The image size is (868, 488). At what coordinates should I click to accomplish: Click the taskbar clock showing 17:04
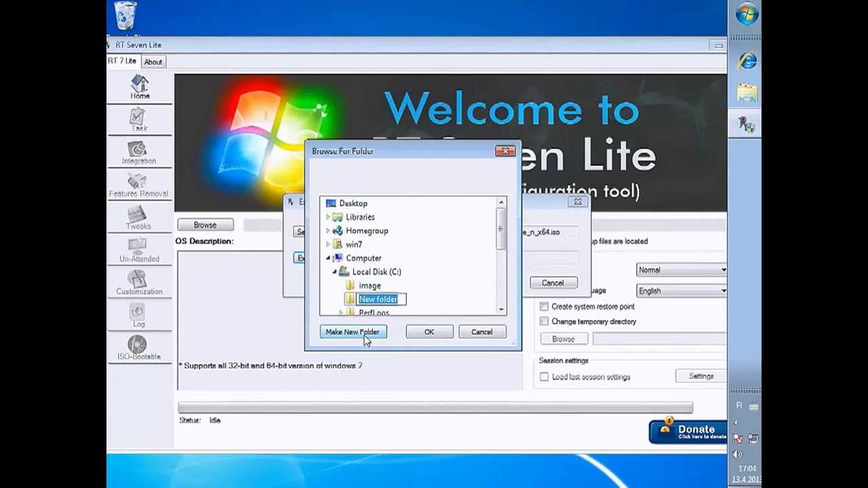(747, 469)
